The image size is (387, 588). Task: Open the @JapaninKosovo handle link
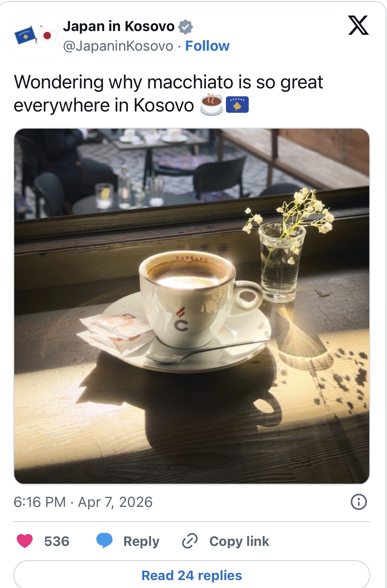pyautogui.click(x=118, y=46)
